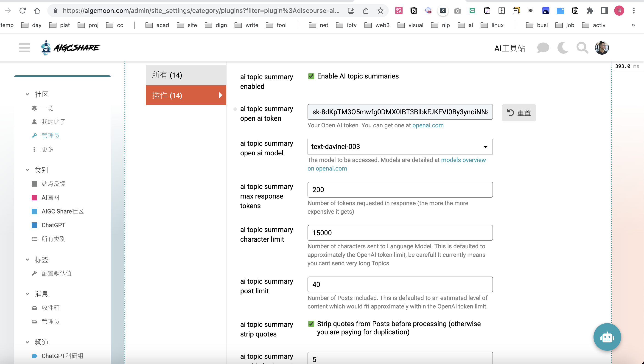Open the floating chatbot robot button

coord(607,337)
